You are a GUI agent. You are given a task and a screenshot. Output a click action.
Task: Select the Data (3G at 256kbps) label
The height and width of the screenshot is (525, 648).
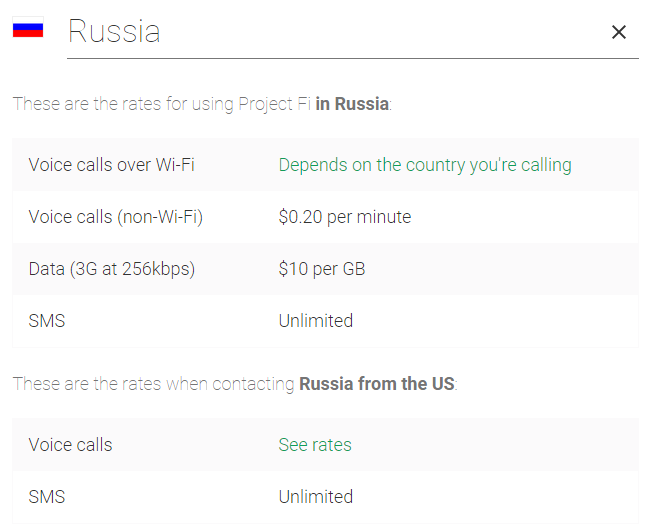click(x=112, y=269)
